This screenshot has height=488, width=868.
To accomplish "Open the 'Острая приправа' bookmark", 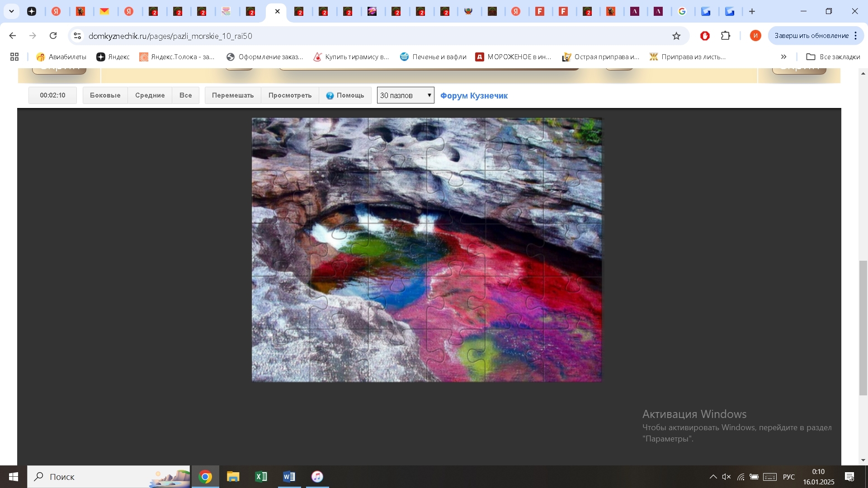I will (x=601, y=57).
